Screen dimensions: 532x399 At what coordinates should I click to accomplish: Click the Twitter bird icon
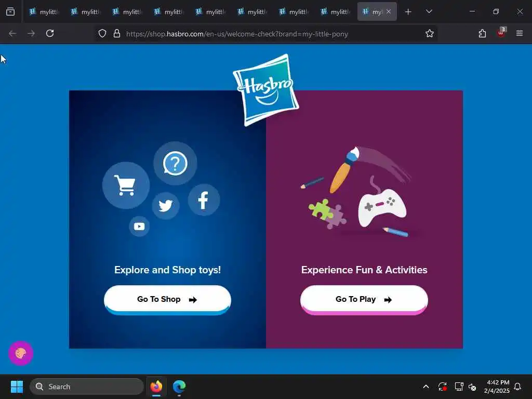point(166,206)
